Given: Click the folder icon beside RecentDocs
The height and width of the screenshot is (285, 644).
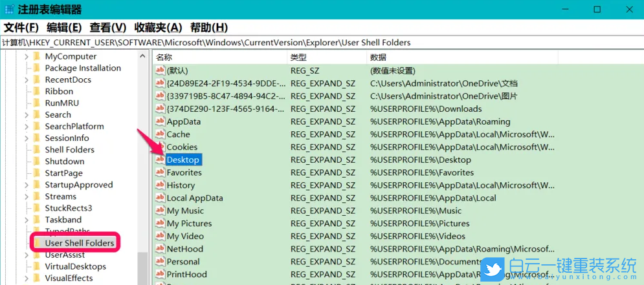Looking at the screenshot, I should [x=37, y=80].
